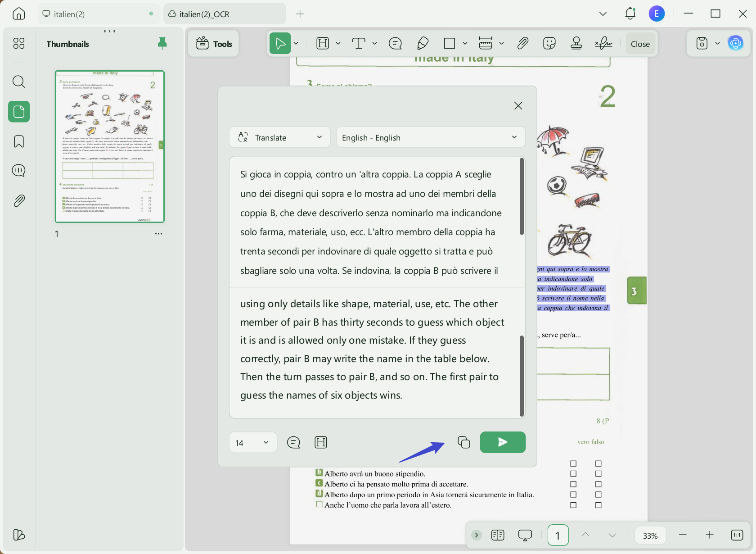The width and height of the screenshot is (756, 554).
Task: Open the Search panel icon
Action: tap(19, 82)
